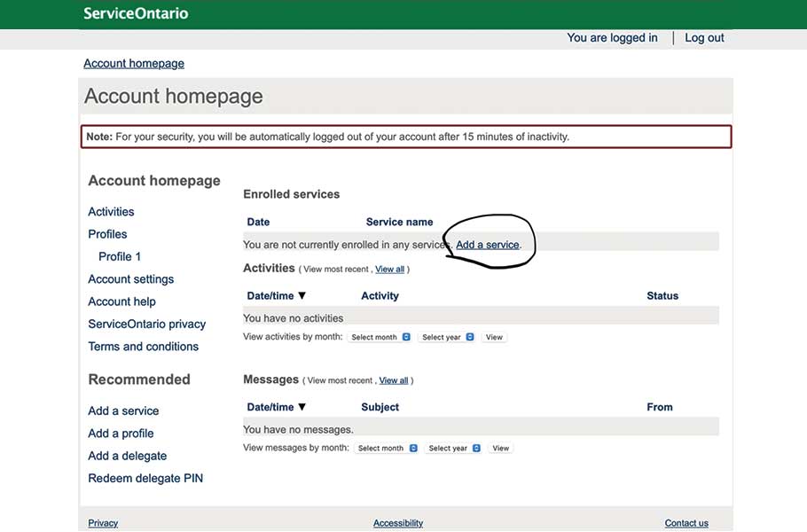This screenshot has width=807, height=532.
Task: Log out of the account
Action: coord(704,38)
